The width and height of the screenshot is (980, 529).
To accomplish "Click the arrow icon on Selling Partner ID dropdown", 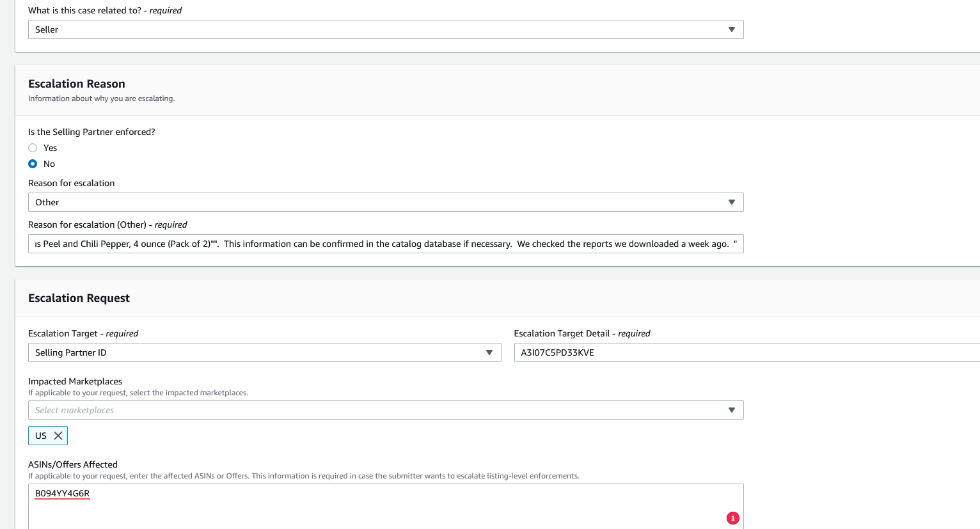I will click(x=489, y=352).
